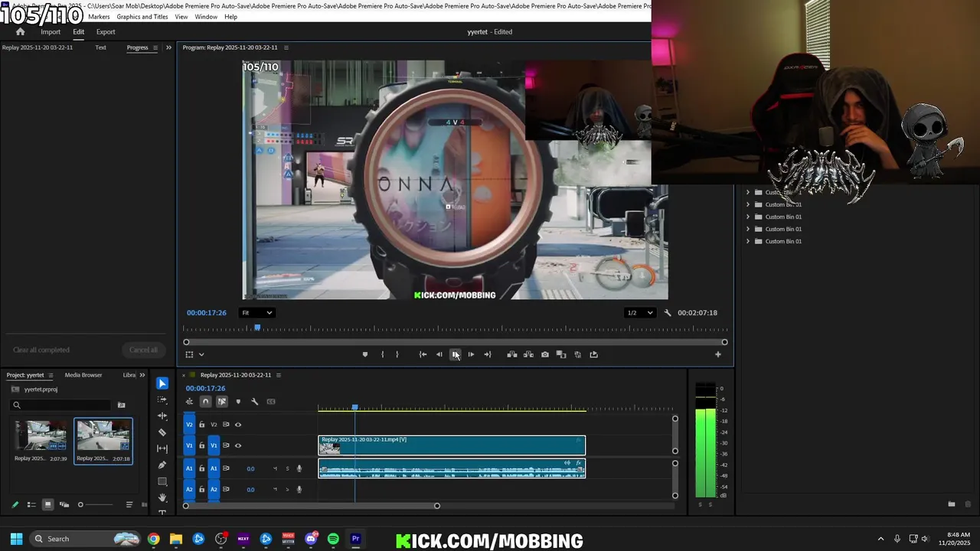Toggle lock on V2 track
The height and width of the screenshot is (551, 980).
[x=202, y=425]
